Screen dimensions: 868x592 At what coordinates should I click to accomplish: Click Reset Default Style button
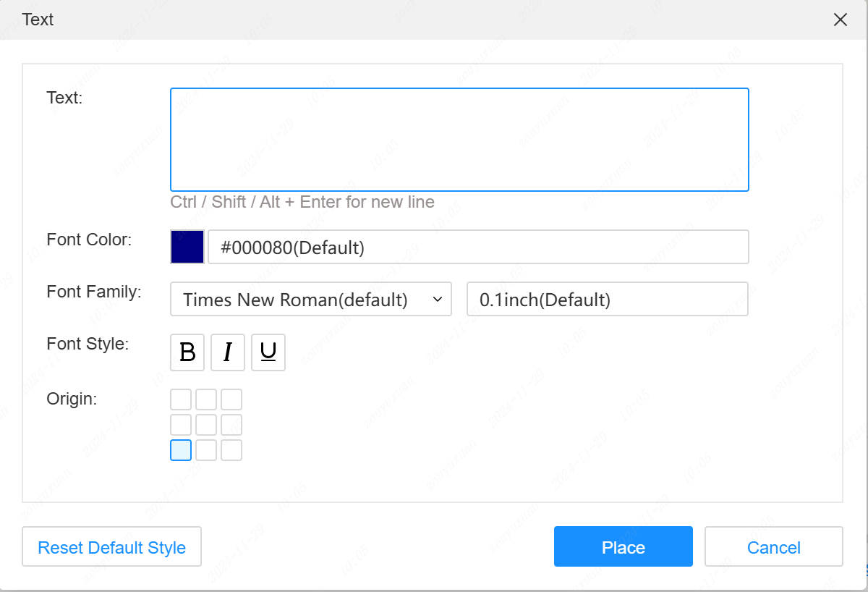coord(112,547)
